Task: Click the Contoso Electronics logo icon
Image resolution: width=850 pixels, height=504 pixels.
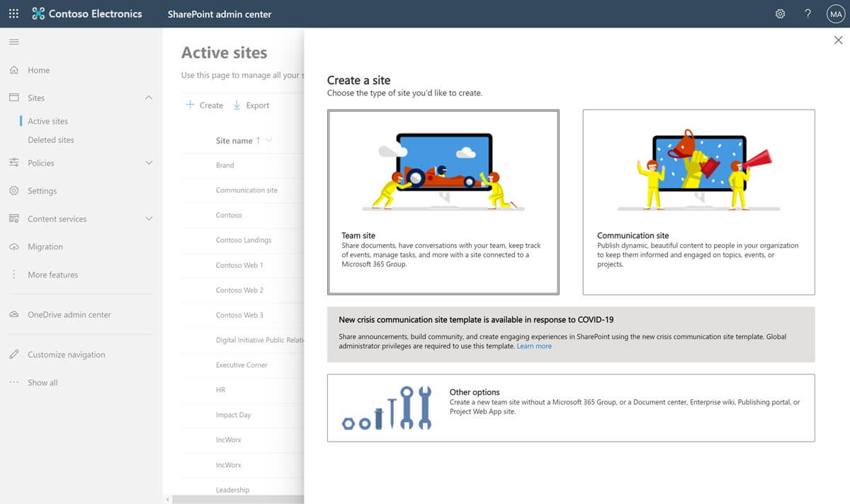Action: point(38,13)
